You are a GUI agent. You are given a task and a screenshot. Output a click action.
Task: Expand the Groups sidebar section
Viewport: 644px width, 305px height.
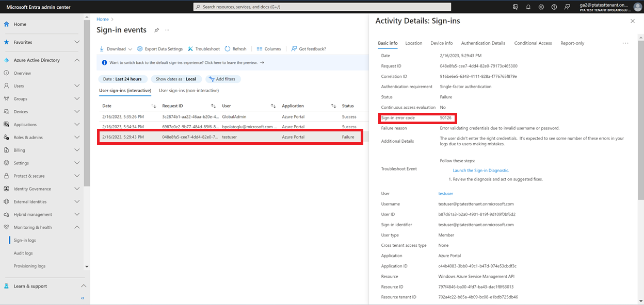point(77,99)
